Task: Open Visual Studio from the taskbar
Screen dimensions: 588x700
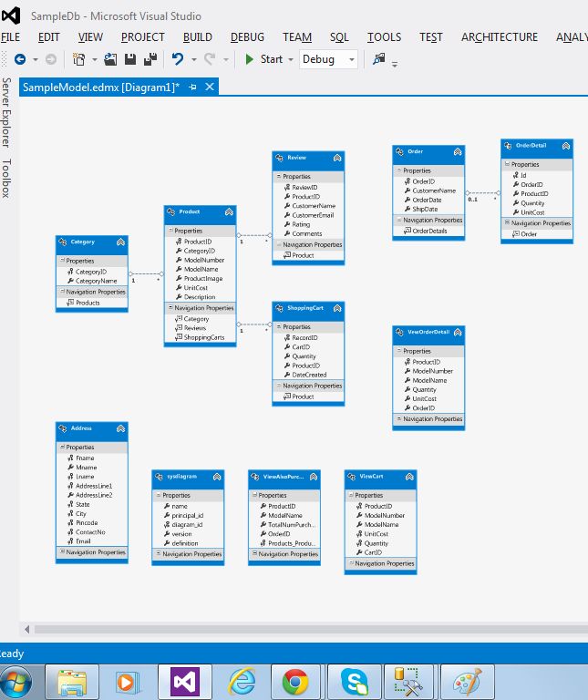Action: coord(185,682)
